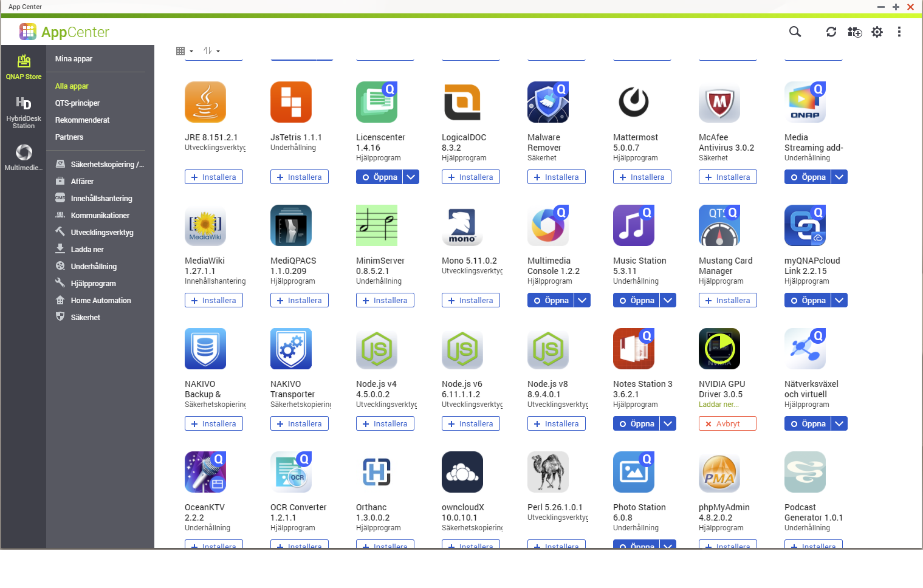923x588 pixels.
Task: Cancel NVIDIA GPU Driver download with Avbryt
Action: 728,423
